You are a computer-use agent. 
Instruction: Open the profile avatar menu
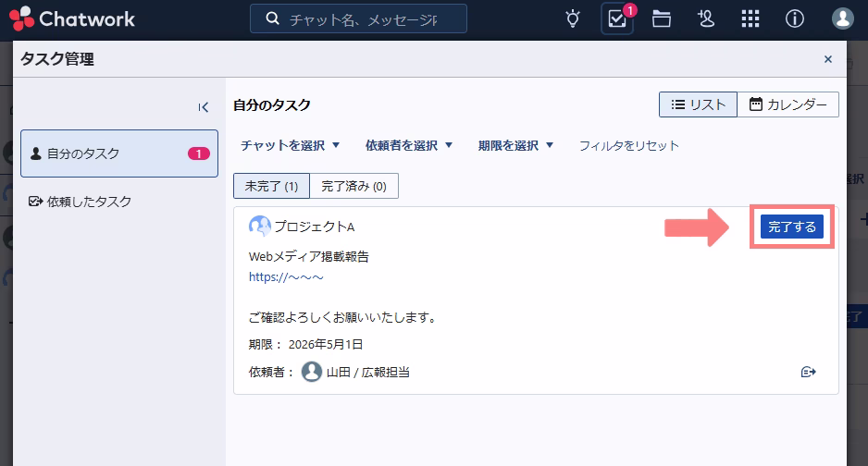842,18
